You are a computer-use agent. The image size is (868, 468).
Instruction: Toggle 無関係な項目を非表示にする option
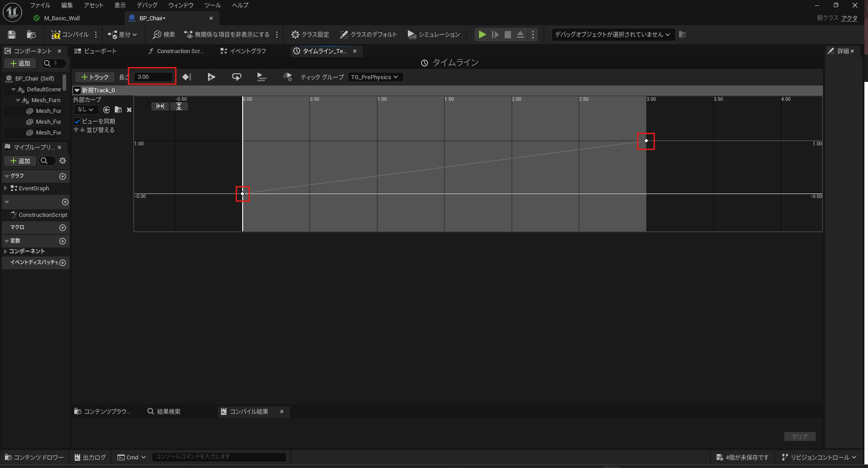pyautogui.click(x=227, y=35)
